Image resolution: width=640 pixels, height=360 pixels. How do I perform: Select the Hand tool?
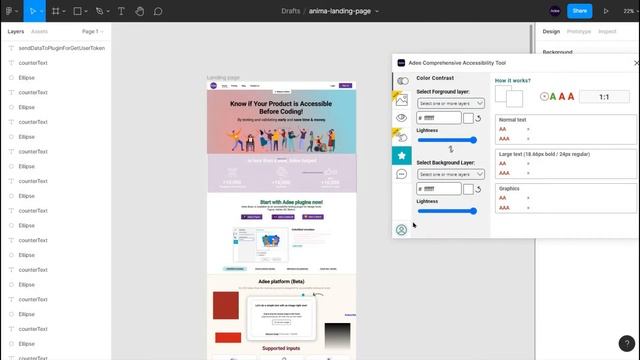pyautogui.click(x=140, y=11)
